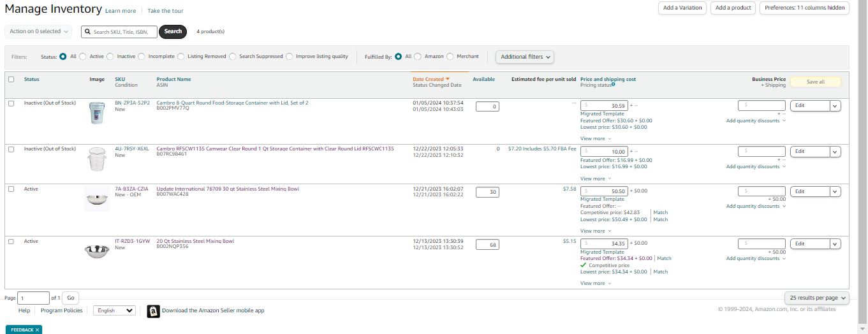Open Cambro 1 Qt container product image
This screenshot has width=868, height=334.
tap(98, 159)
